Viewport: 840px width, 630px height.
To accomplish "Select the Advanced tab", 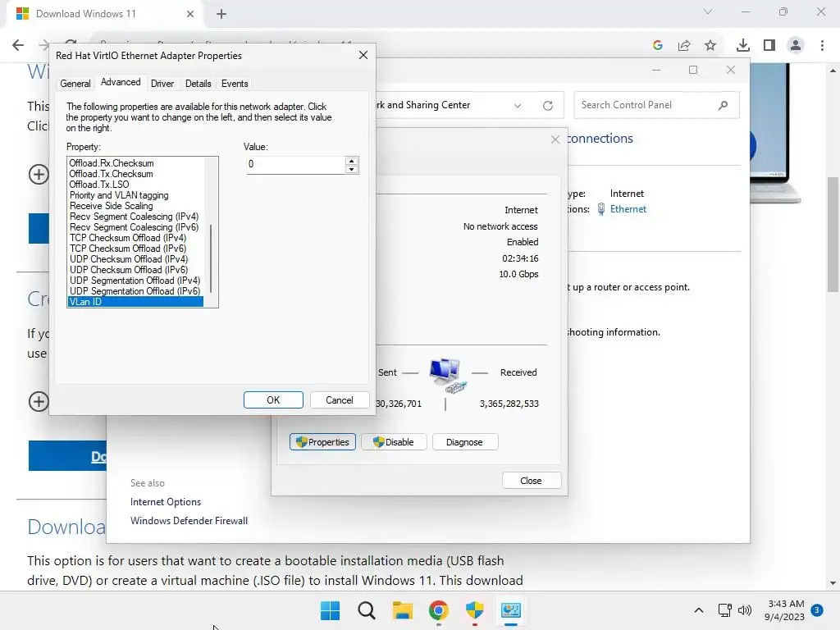I will [121, 82].
